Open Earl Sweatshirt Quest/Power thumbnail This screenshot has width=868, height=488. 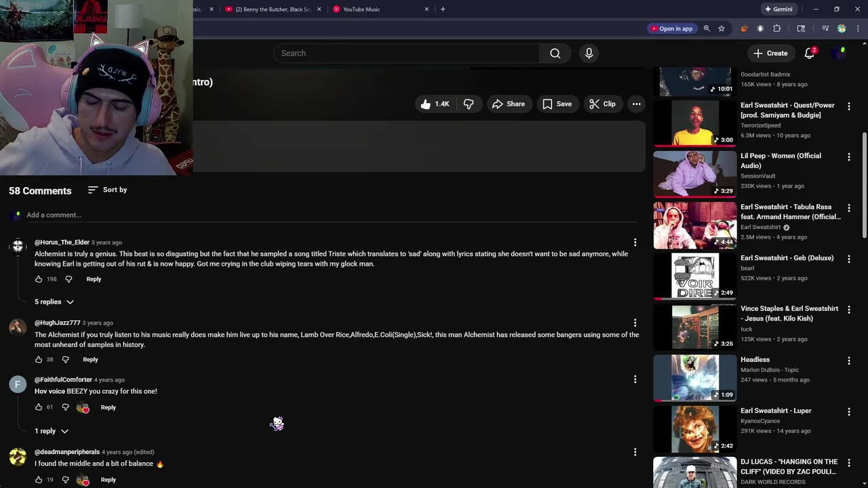point(695,123)
